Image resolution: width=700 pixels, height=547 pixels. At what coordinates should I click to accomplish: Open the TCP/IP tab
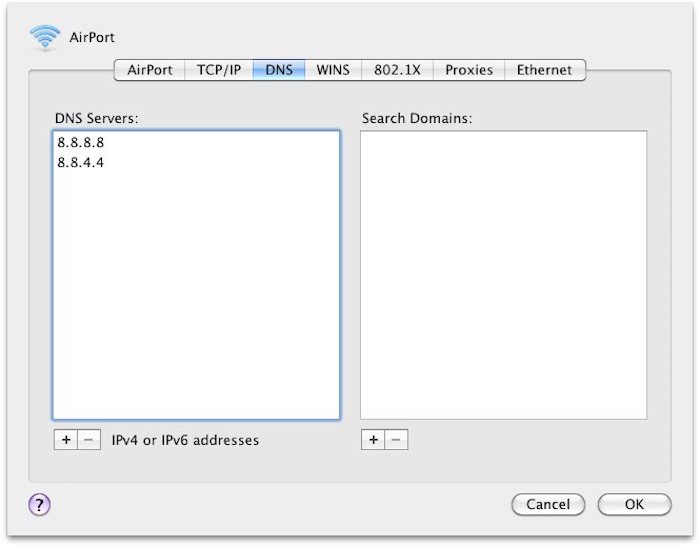(x=218, y=70)
